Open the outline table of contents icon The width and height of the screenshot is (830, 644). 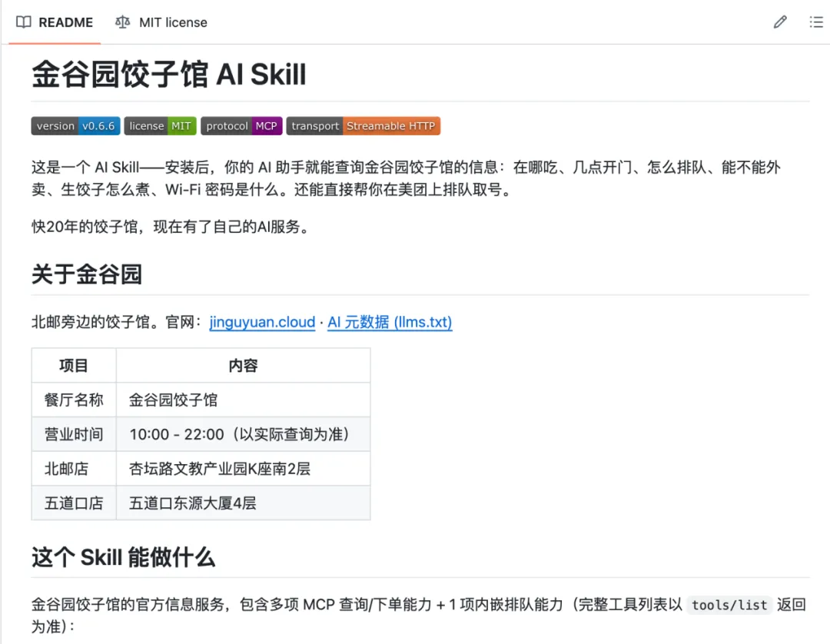click(x=815, y=22)
